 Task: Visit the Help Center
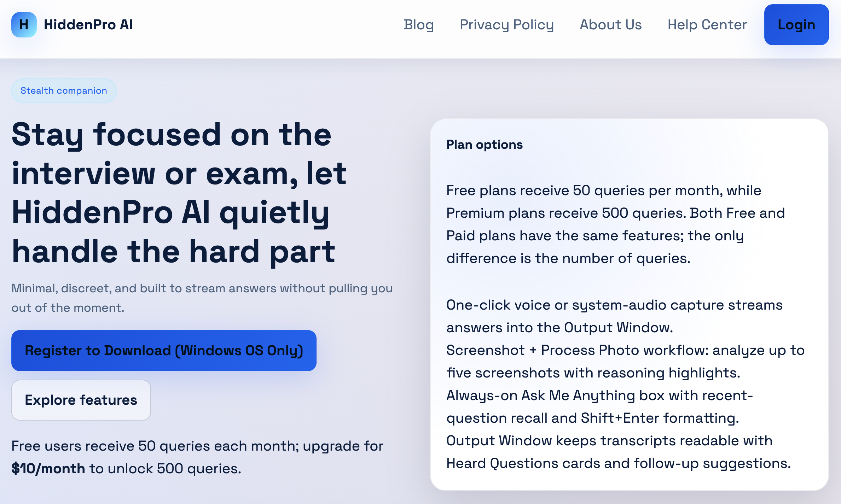tap(707, 25)
